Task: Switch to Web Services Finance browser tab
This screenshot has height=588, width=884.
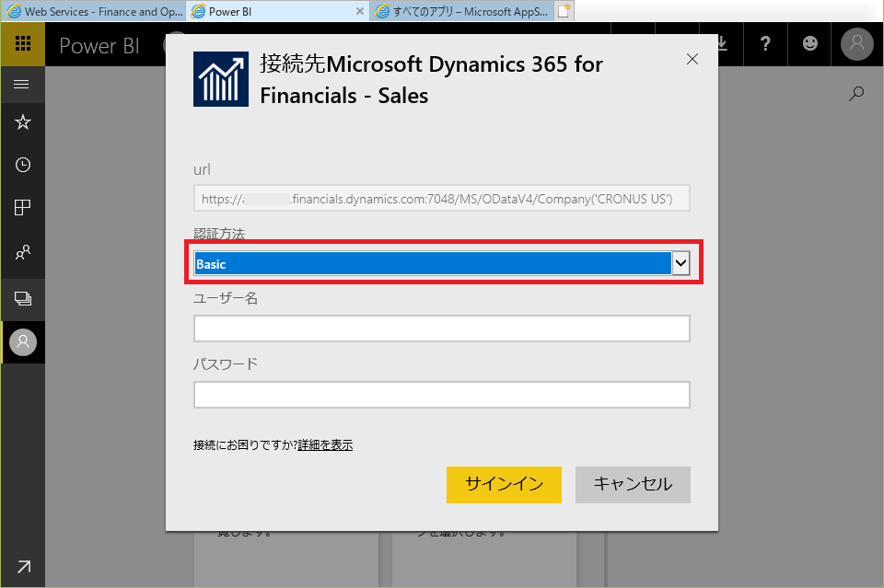Action: pyautogui.click(x=93, y=11)
